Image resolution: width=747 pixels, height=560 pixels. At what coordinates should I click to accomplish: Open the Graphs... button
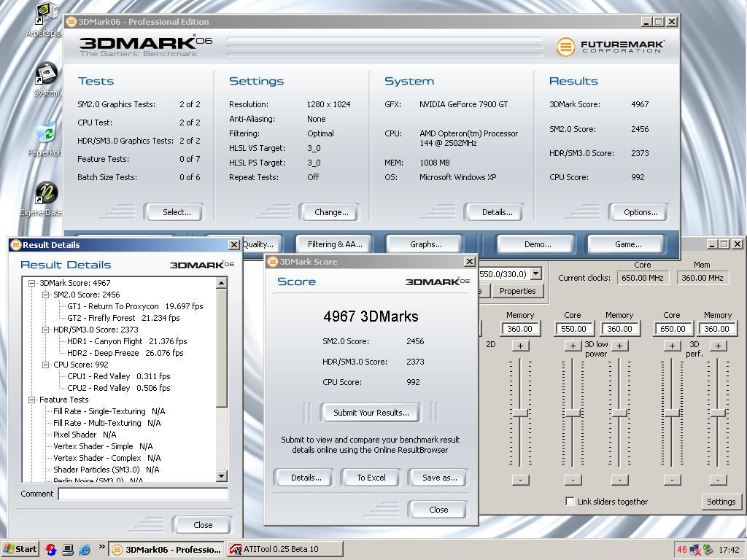click(425, 244)
